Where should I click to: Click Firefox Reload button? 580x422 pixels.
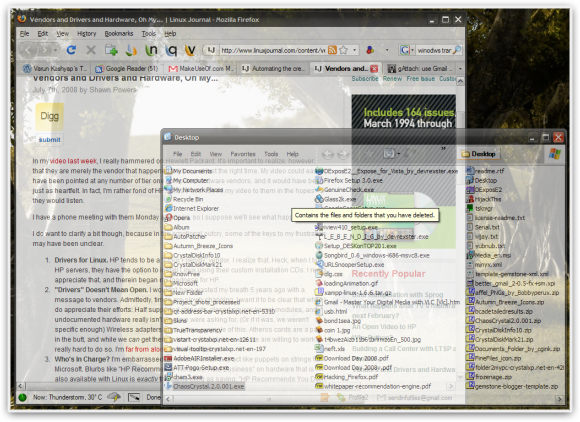(71, 50)
